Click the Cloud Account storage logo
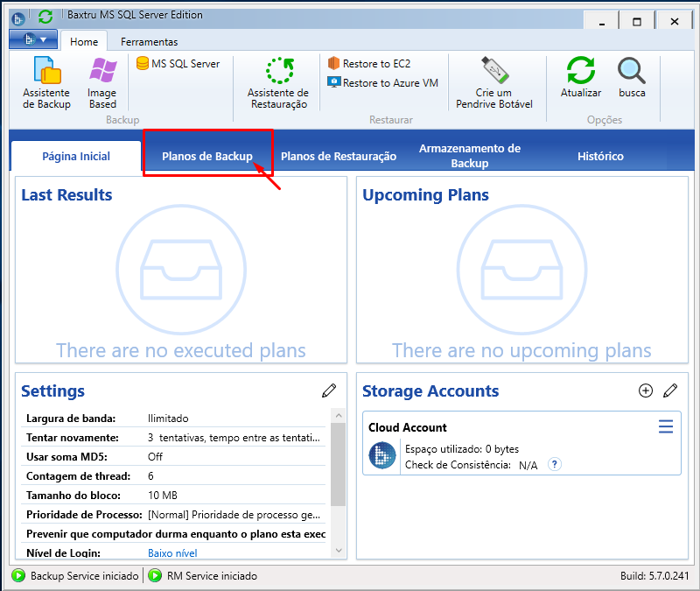700x591 pixels. pyautogui.click(x=382, y=455)
